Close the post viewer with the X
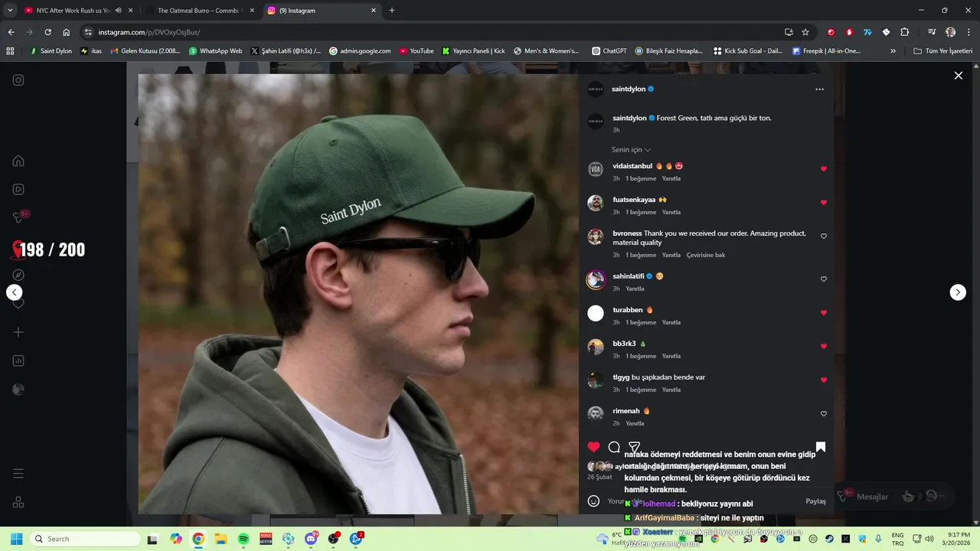Viewport: 980px width, 551px height. click(x=958, y=75)
